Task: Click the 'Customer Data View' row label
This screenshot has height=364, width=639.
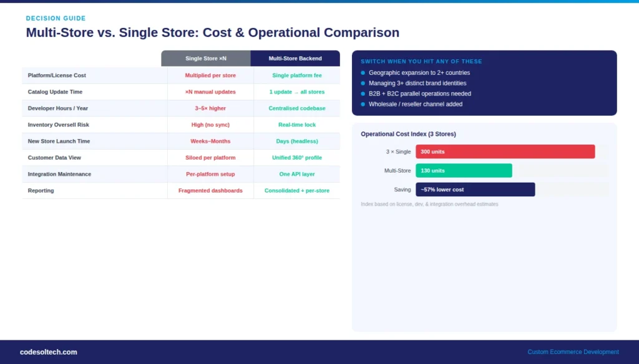Action: click(54, 158)
